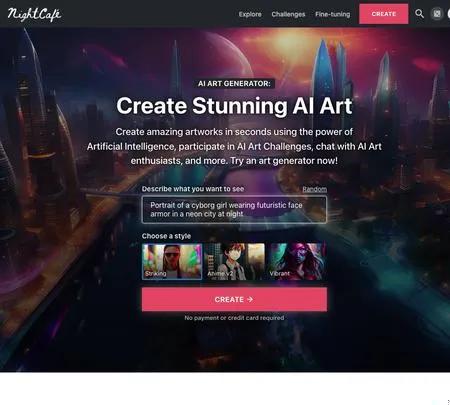The image size is (450, 405).
Task: Select the Anime v2 style thumbnail
Action: [234, 261]
